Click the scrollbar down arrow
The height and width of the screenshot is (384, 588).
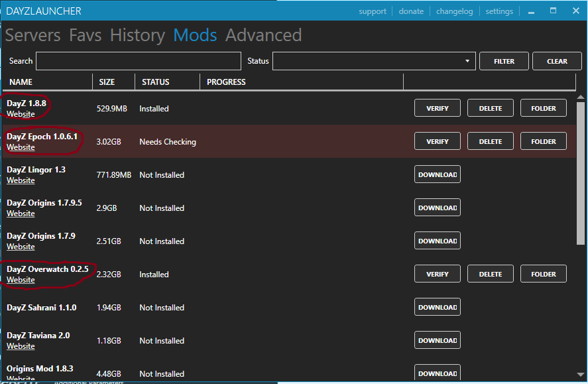point(581,375)
